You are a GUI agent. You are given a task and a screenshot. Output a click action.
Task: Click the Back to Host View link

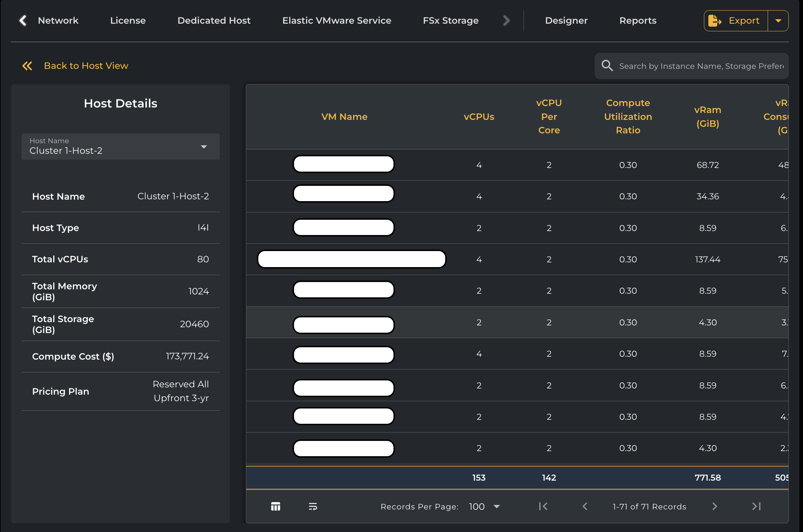86,66
